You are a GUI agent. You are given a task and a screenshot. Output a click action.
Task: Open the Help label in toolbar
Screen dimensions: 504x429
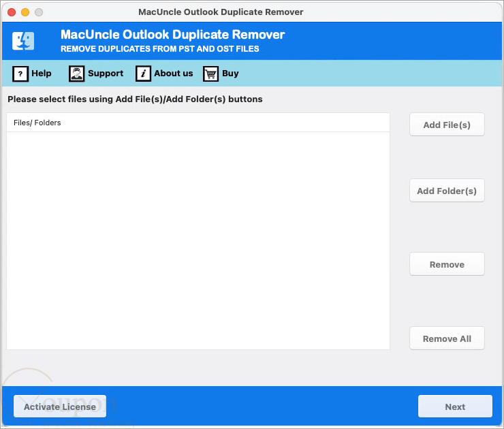pos(42,74)
